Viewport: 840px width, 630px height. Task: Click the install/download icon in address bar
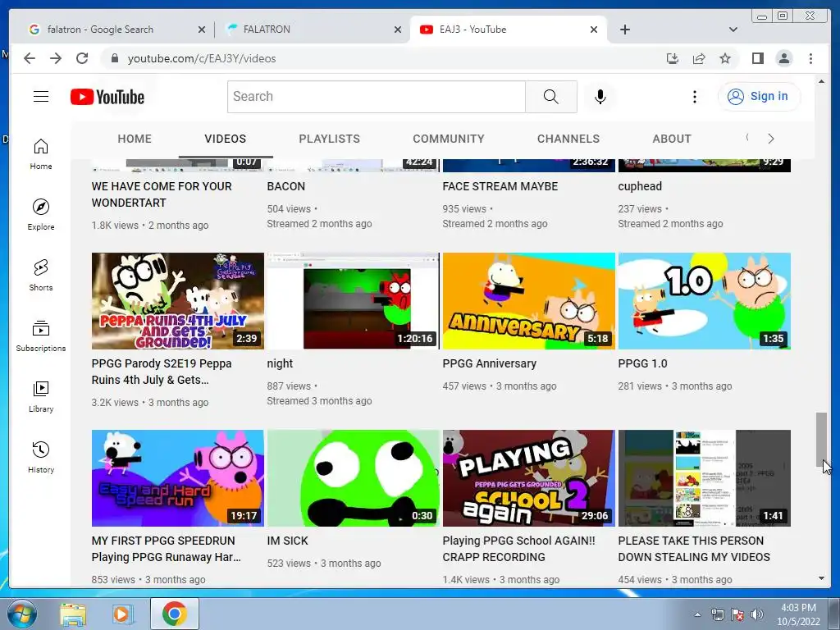pos(673,58)
